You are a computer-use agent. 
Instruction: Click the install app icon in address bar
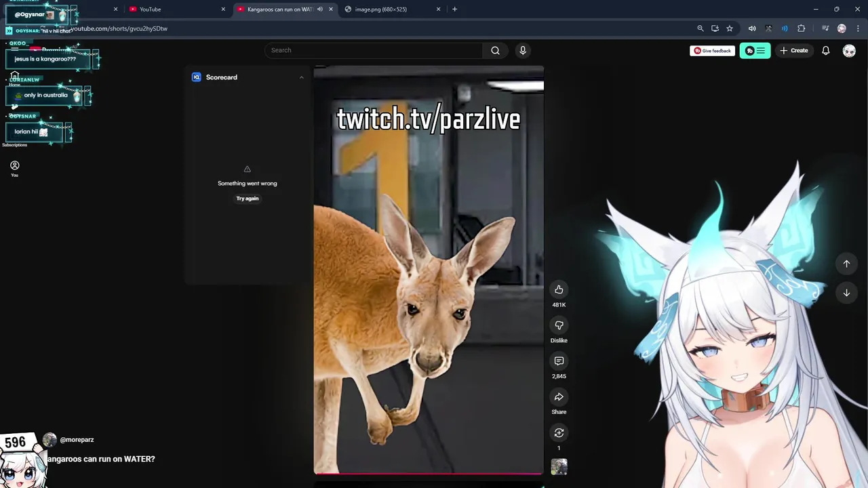coord(715,28)
